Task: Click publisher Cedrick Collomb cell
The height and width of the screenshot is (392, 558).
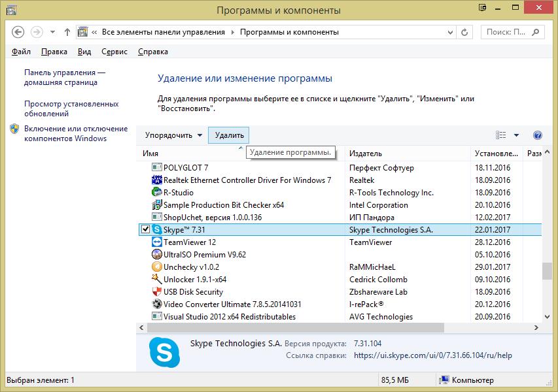Action: [378, 280]
